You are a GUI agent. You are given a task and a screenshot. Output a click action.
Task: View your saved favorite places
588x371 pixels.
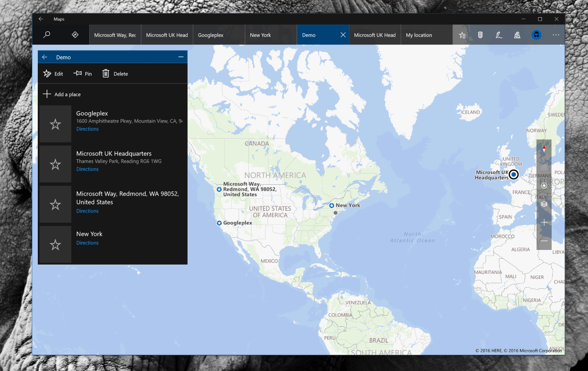[462, 34]
